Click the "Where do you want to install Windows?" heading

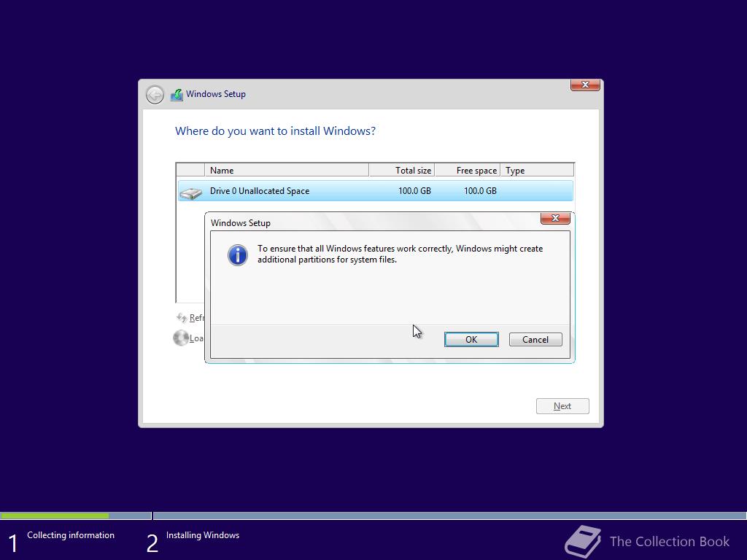(x=275, y=131)
